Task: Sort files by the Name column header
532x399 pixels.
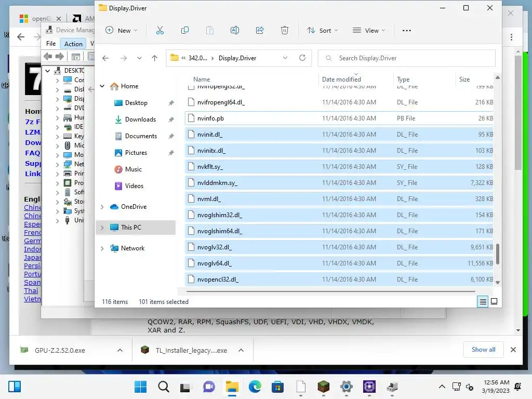Action: (202, 79)
